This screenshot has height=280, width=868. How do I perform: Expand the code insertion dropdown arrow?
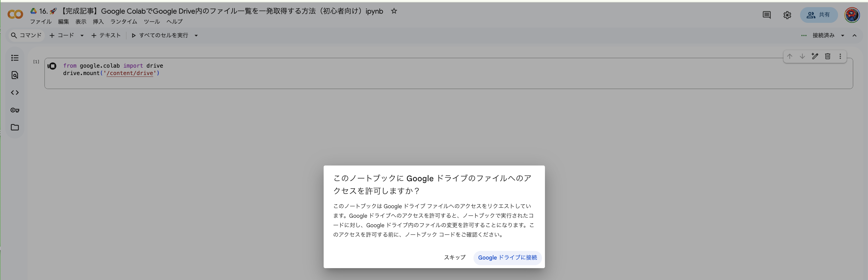(x=82, y=35)
